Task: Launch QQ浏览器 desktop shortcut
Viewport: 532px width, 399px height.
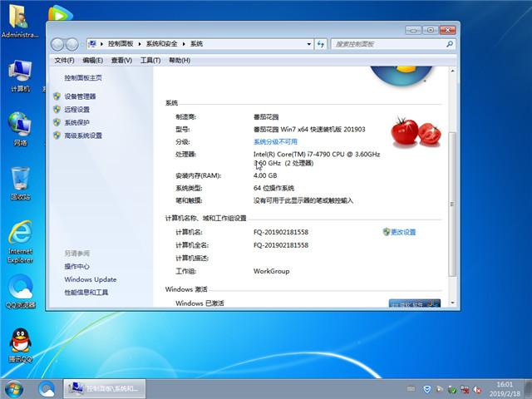Action: coord(20,292)
